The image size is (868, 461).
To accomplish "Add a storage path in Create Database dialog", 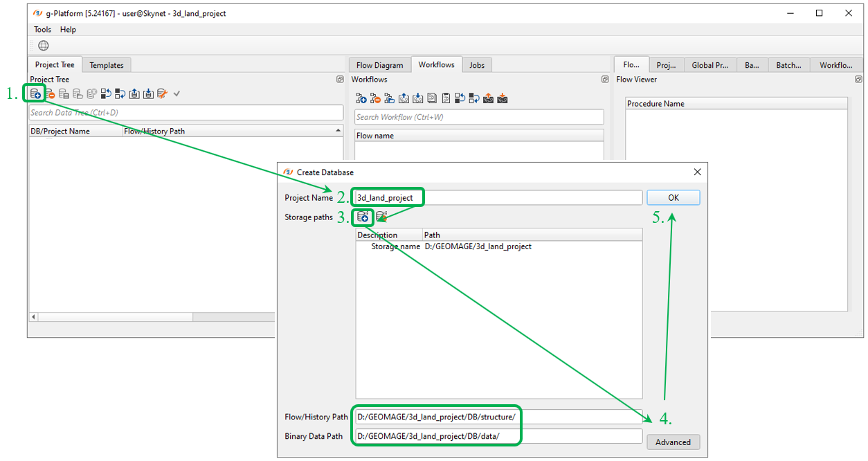I will pyautogui.click(x=363, y=217).
